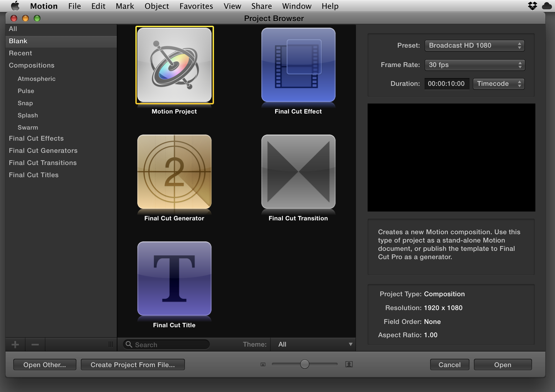Screen dimensions: 555x392
Task: Open the Window menu
Action: pyautogui.click(x=297, y=6)
